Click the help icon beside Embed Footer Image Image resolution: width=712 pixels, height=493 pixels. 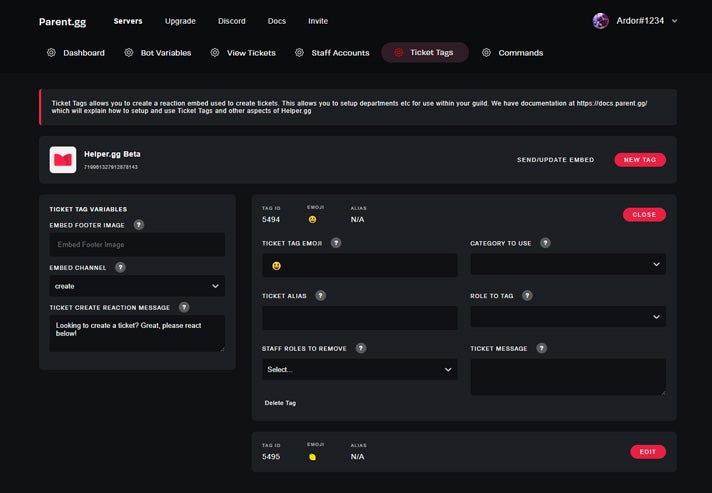pos(139,225)
